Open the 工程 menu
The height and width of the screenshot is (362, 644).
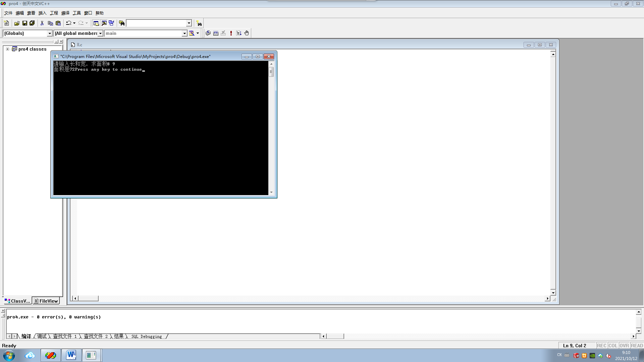[x=54, y=13]
